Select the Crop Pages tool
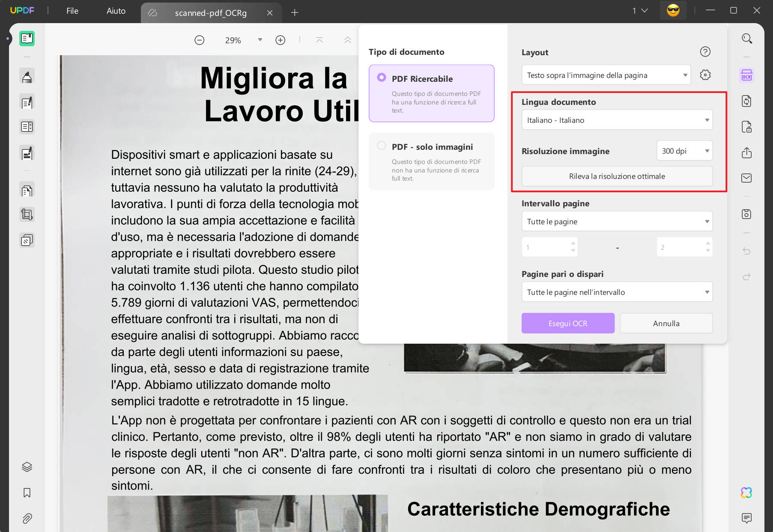 [27, 214]
